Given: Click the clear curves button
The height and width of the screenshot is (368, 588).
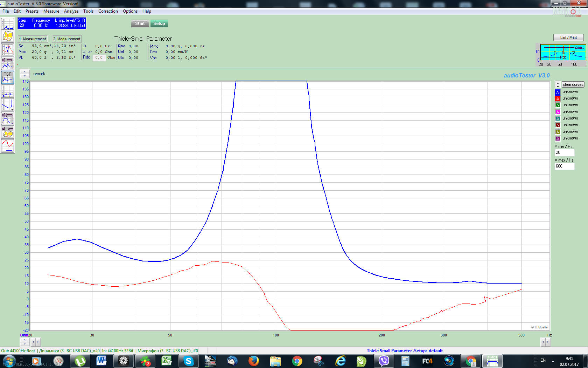Looking at the screenshot, I should 573,84.
